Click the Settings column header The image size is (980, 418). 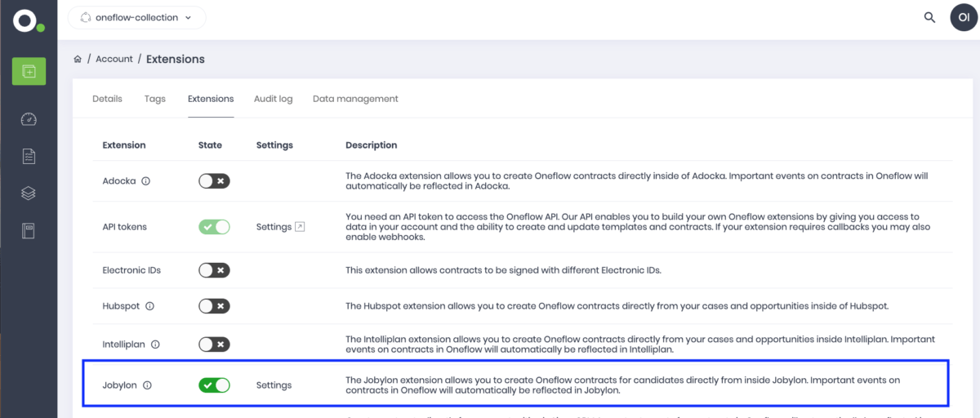point(274,145)
